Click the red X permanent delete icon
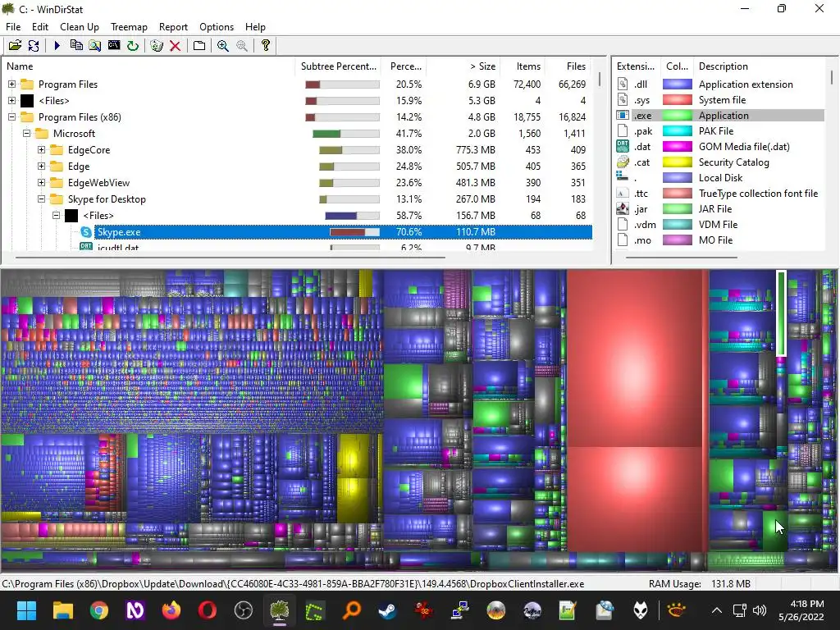This screenshot has width=840, height=630. (176, 46)
